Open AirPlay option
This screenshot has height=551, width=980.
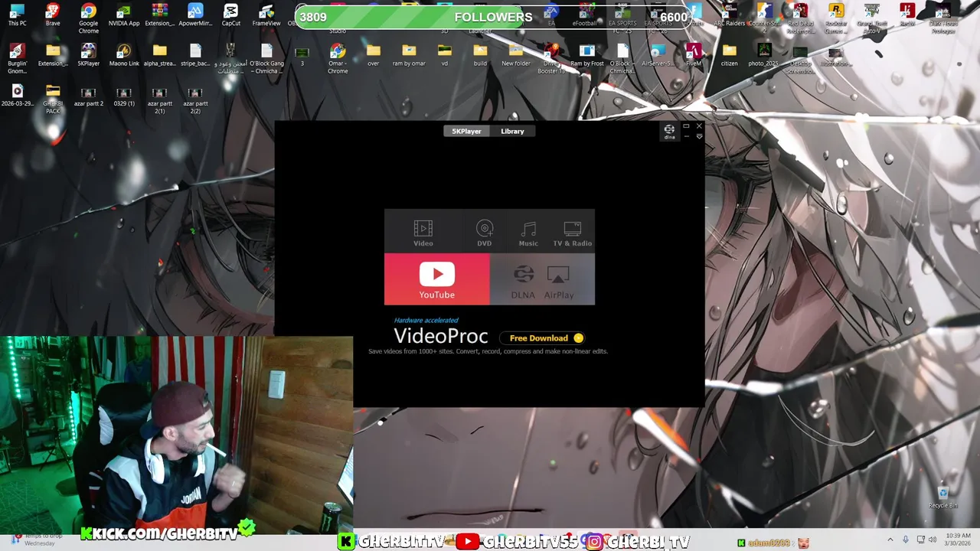[559, 282]
